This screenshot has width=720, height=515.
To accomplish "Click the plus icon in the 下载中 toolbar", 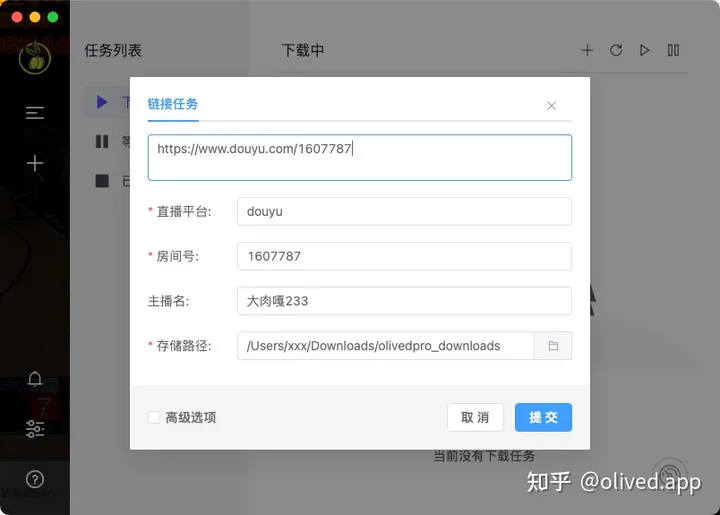I will 587,50.
